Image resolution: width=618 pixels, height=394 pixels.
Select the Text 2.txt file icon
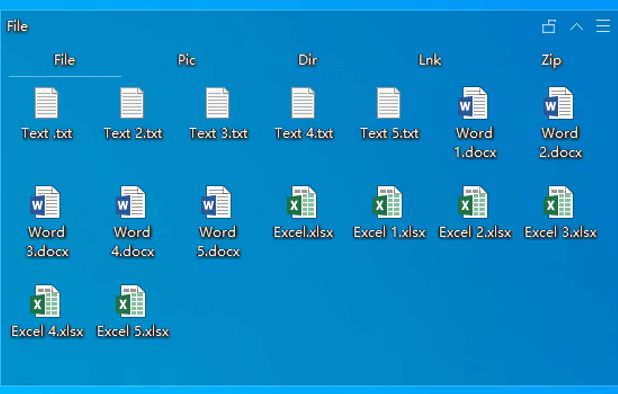click(132, 103)
